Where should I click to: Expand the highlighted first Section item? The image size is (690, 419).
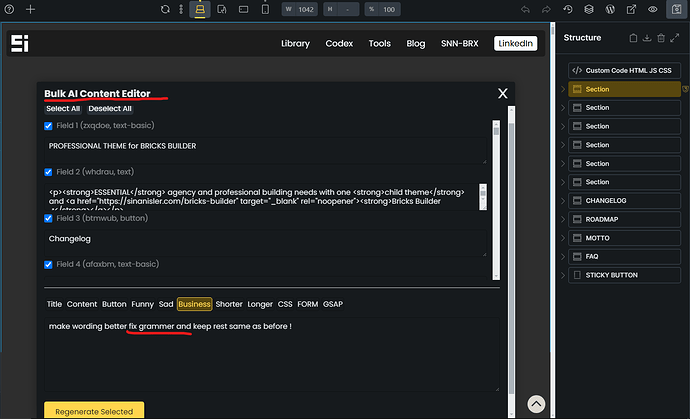pyautogui.click(x=562, y=89)
